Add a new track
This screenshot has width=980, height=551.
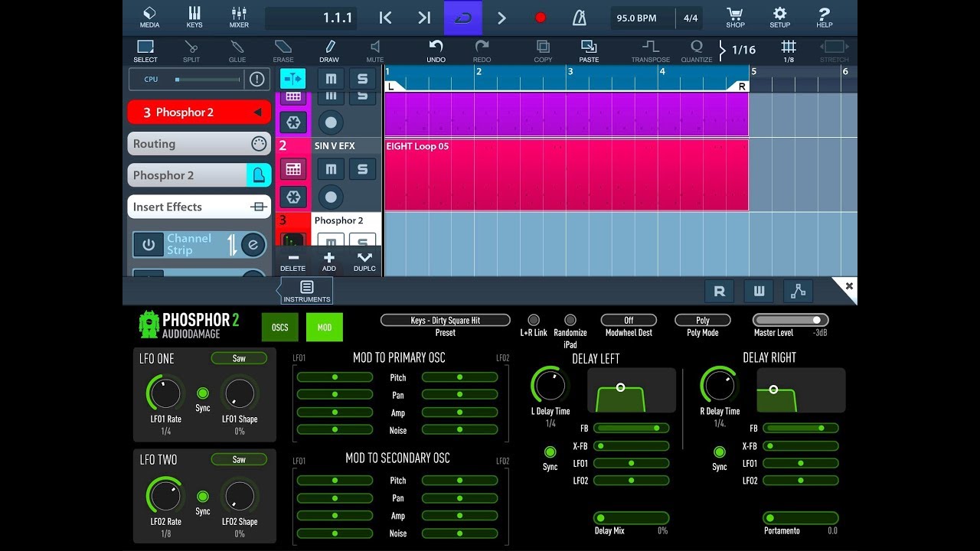pos(328,262)
